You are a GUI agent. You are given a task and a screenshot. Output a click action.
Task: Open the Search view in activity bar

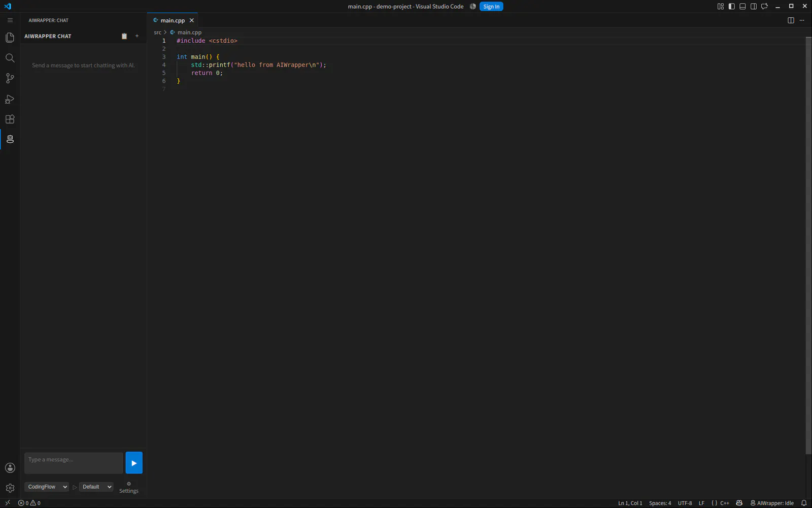10,58
